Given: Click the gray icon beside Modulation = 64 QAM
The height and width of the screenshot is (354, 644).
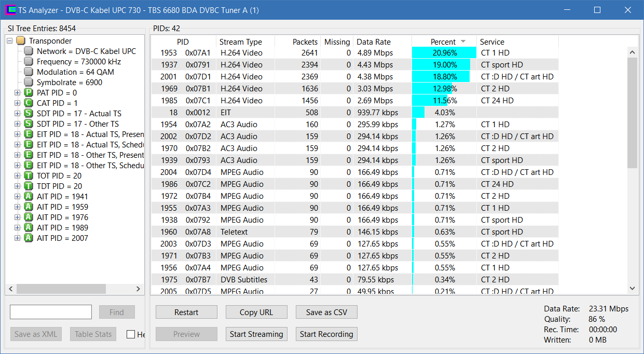Looking at the screenshot, I should click(x=29, y=72).
